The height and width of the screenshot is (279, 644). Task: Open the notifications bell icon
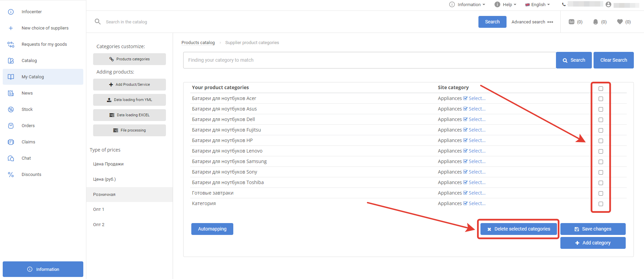pos(595,22)
